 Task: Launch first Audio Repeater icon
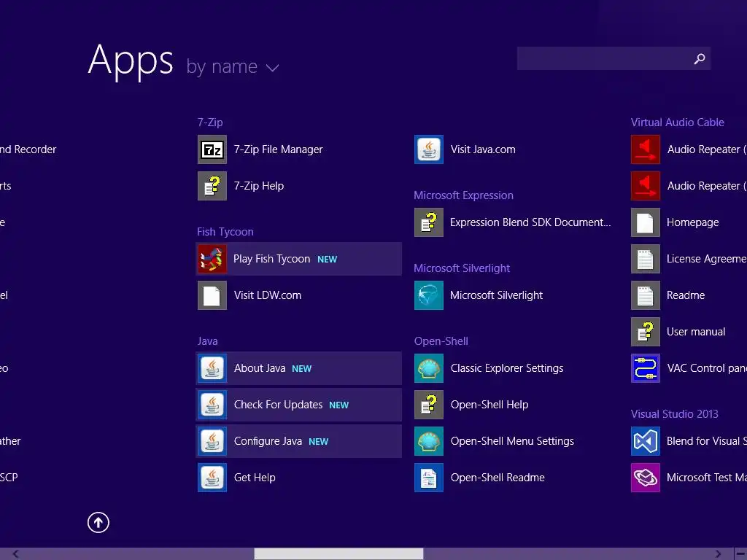pos(646,149)
